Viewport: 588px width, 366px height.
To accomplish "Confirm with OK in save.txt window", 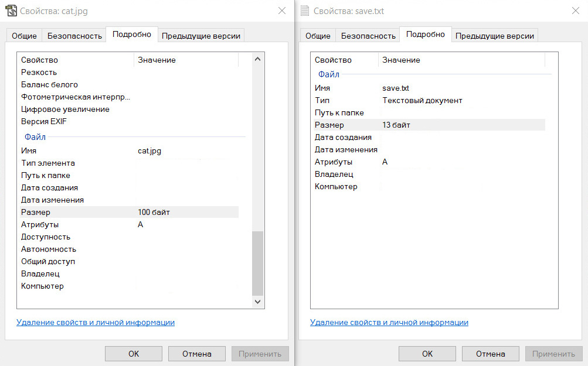I will [427, 354].
